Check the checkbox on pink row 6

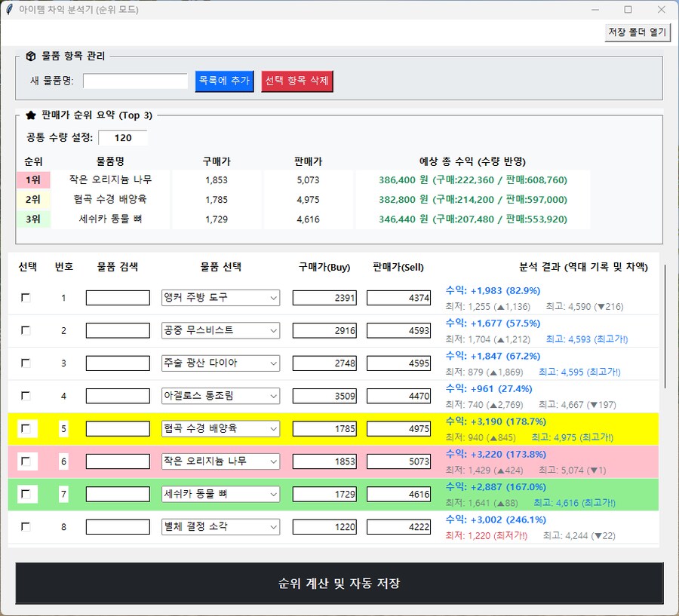[x=26, y=461]
